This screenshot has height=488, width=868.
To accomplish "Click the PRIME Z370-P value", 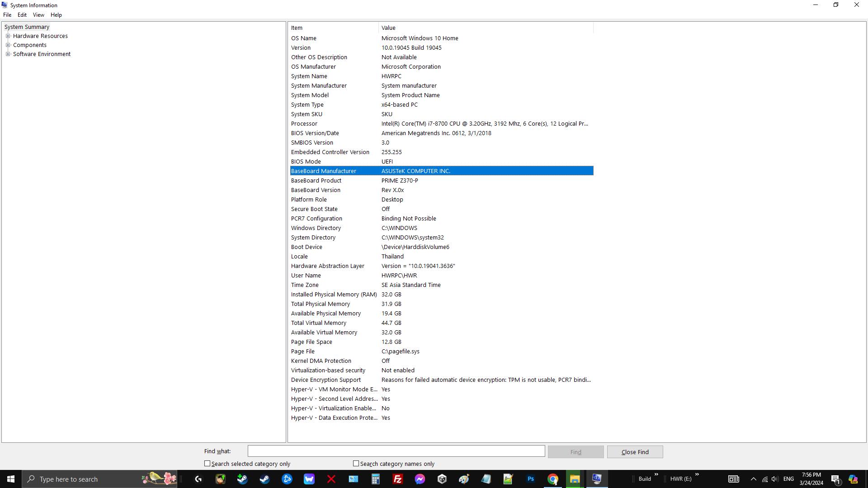I will (400, 180).
